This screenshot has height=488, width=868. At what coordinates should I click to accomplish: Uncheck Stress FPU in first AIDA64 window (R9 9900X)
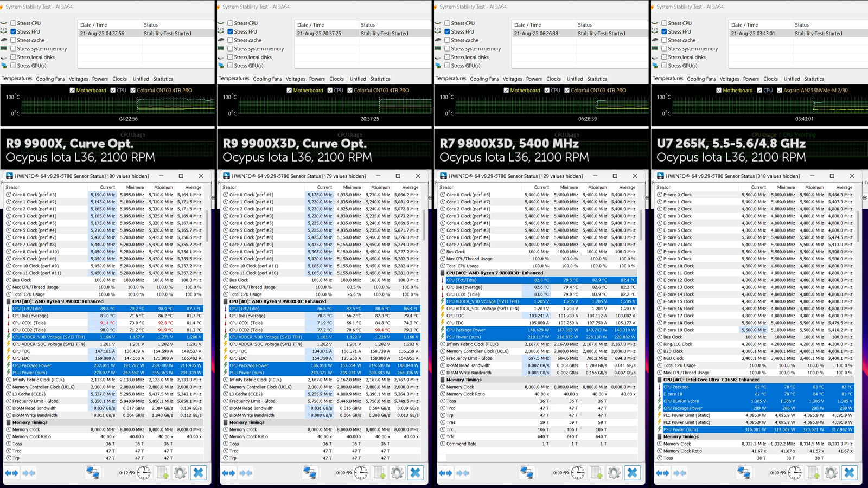13,31
